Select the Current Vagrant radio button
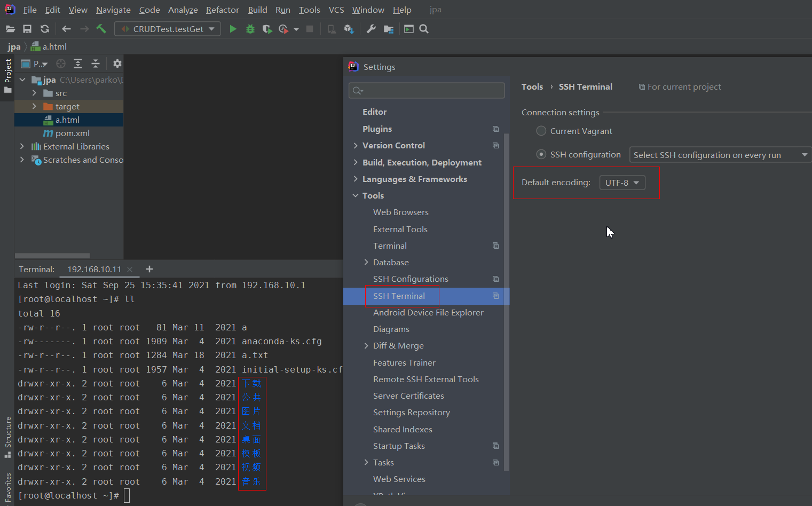Screen dimensions: 812x506 [541, 131]
